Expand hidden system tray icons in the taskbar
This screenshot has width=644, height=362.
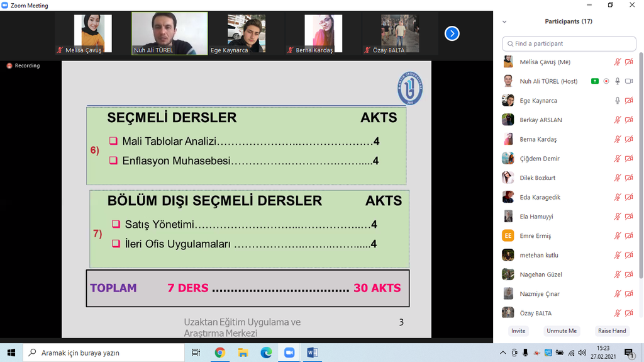click(x=502, y=353)
